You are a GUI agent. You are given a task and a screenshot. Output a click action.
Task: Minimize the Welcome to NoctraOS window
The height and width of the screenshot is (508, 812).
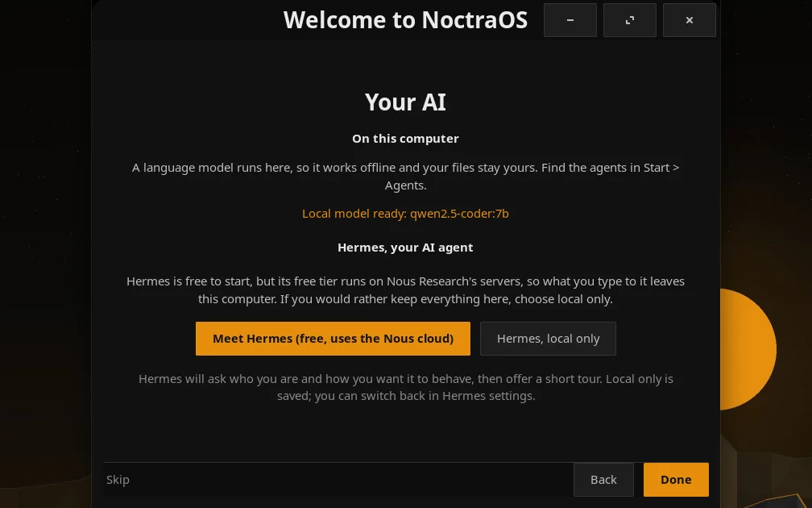coord(570,20)
